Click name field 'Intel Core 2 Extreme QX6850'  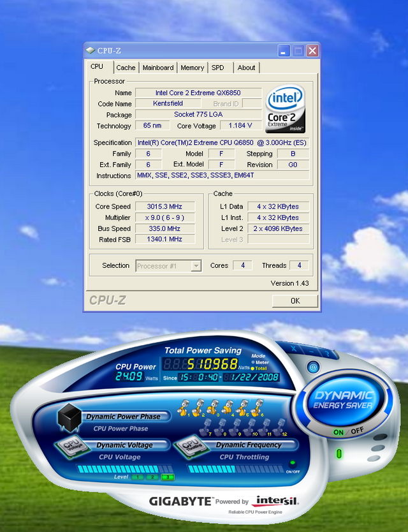(198, 92)
